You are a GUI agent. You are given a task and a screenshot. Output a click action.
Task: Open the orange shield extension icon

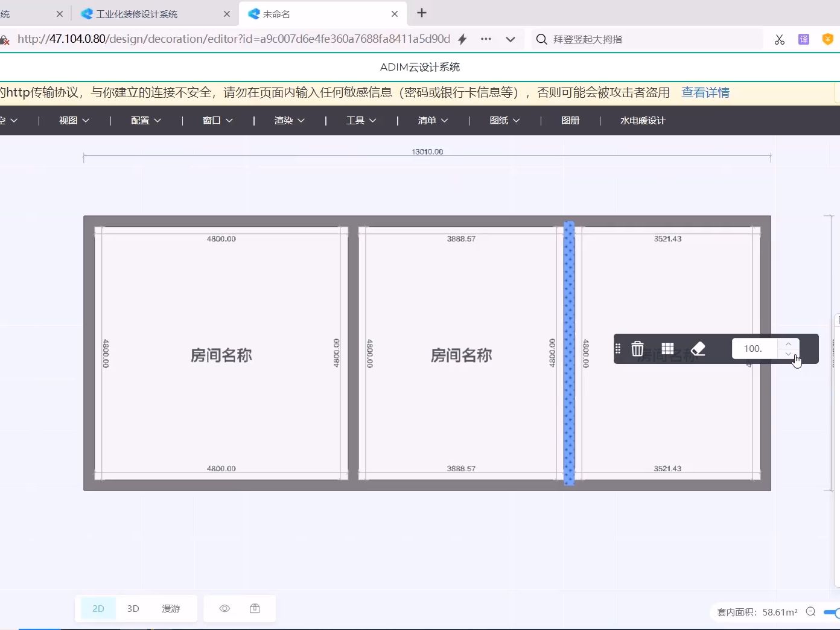click(828, 39)
